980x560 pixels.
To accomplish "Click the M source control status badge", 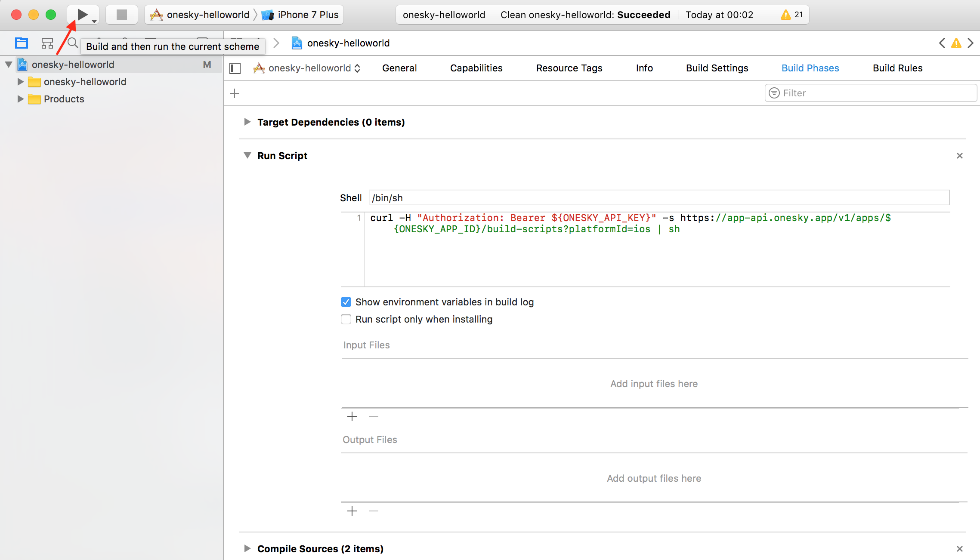I will [207, 65].
